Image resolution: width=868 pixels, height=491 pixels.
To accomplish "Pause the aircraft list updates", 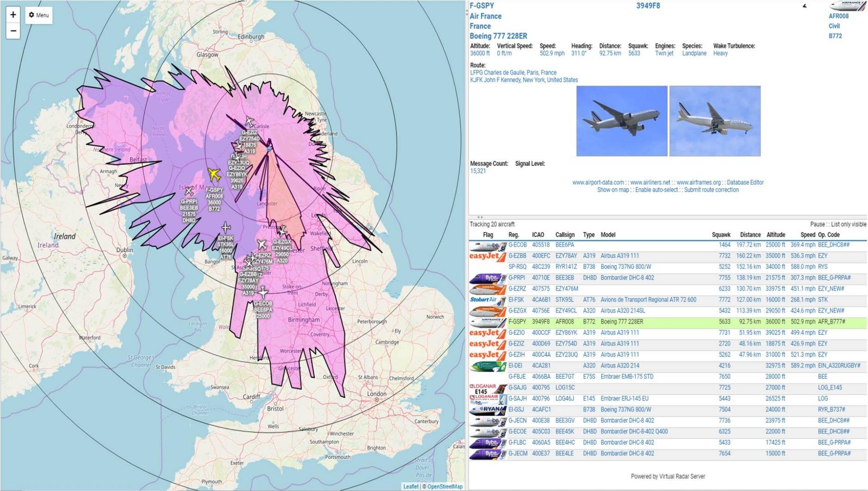I will 817,224.
